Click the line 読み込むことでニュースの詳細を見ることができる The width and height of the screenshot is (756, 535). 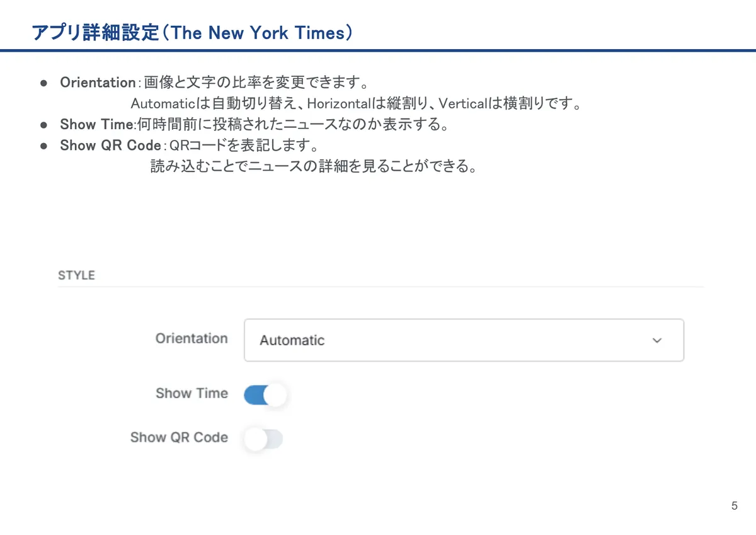point(313,167)
